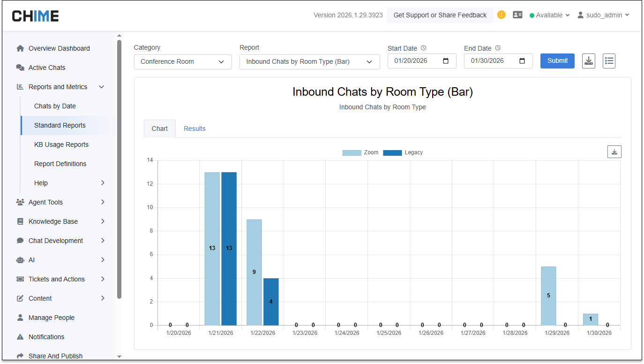Open the Report type dropdown

click(x=309, y=62)
